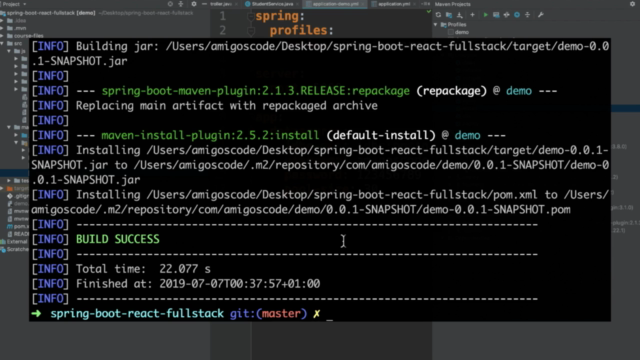Viewport: 640px width, 360px height.
Task: Click 'Finished at: 2019-07-07T00:37:57+01:00' line
Action: (x=198, y=284)
